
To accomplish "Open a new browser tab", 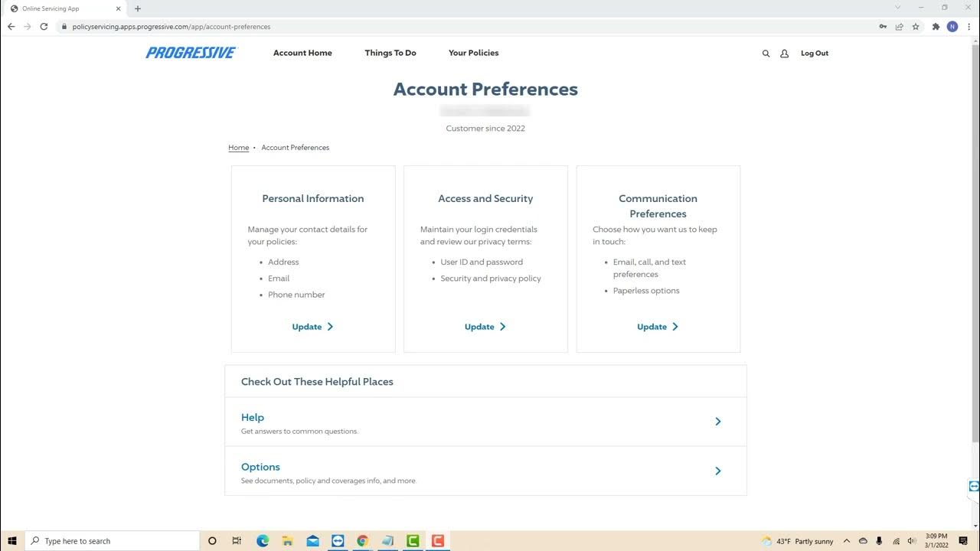I will 138,8.
